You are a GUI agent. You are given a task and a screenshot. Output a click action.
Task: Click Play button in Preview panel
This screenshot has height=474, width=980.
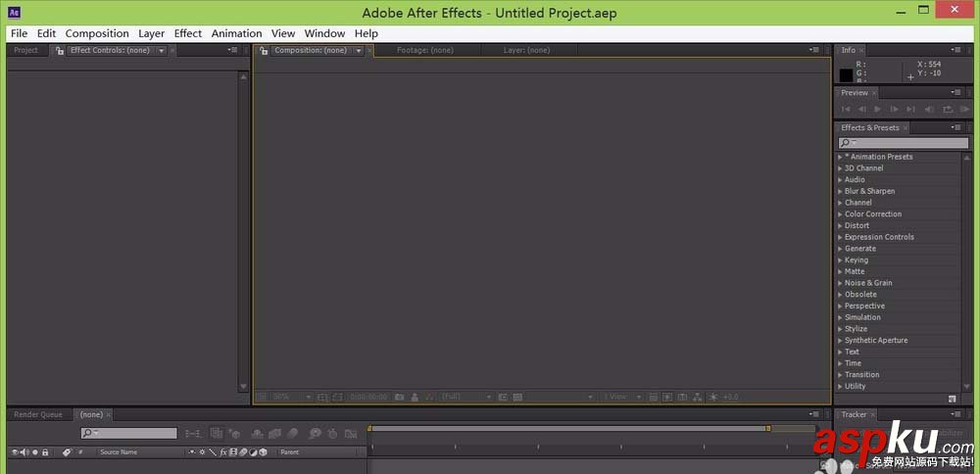pyautogui.click(x=877, y=110)
